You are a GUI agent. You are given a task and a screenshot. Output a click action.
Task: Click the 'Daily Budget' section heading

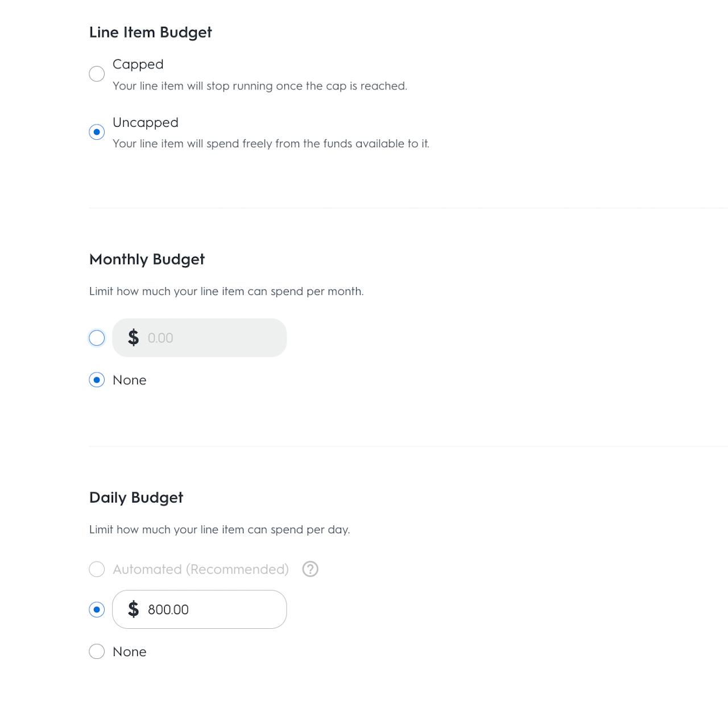pos(136,497)
